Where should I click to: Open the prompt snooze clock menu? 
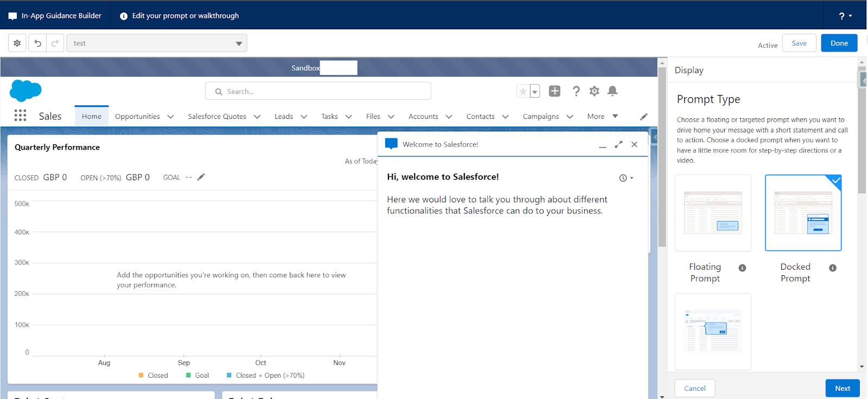(626, 178)
